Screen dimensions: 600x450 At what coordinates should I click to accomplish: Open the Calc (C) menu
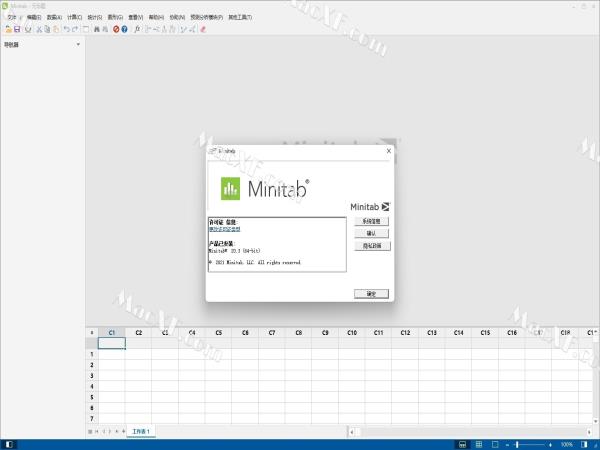pyautogui.click(x=75, y=17)
